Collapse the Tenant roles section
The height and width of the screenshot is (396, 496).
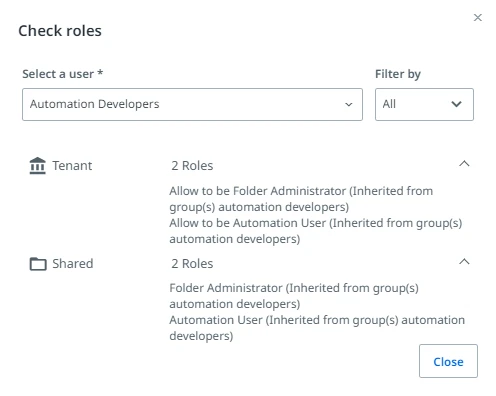[464, 164]
